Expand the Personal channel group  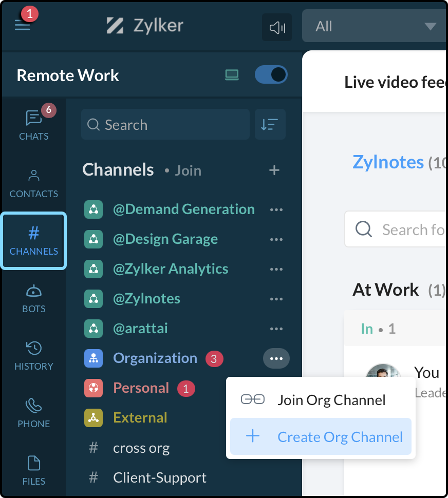point(141,388)
